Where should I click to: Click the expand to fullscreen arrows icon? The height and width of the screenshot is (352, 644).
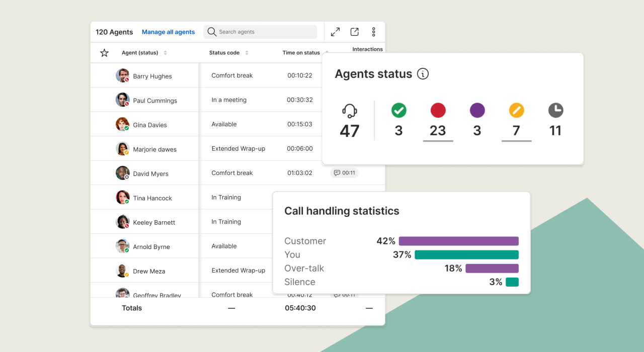tap(335, 32)
